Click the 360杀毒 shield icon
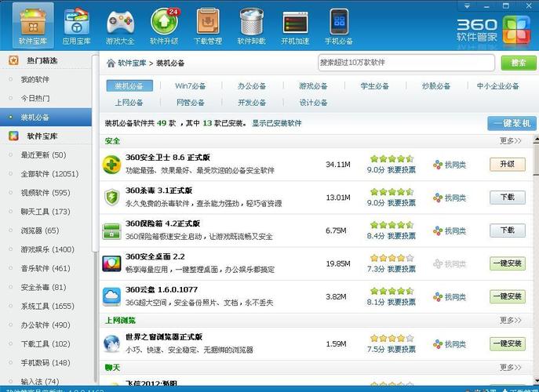The width and height of the screenshot is (539, 392). [111, 198]
